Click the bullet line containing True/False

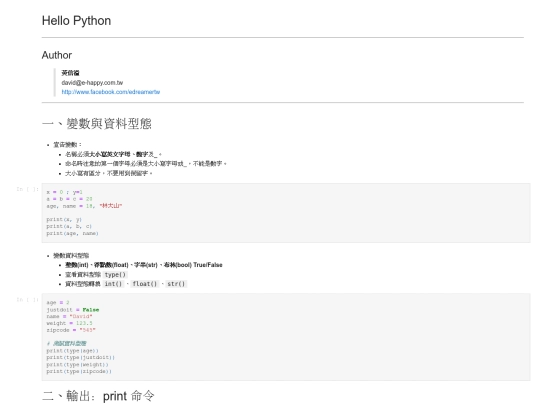tap(144, 265)
